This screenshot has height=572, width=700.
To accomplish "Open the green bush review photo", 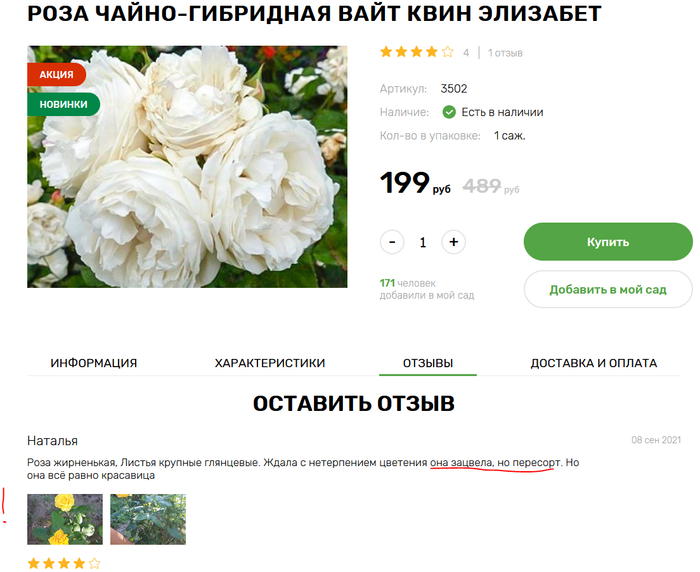I will pos(148,519).
